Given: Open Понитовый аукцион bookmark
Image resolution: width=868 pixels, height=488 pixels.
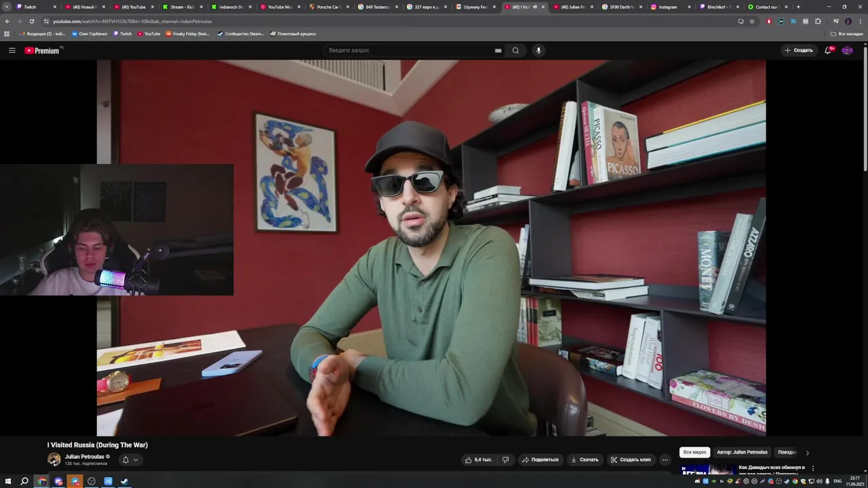Looking at the screenshot, I should pyautogui.click(x=293, y=33).
